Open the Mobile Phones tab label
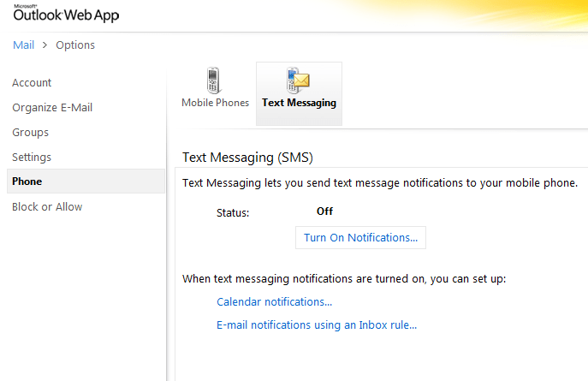 (215, 103)
